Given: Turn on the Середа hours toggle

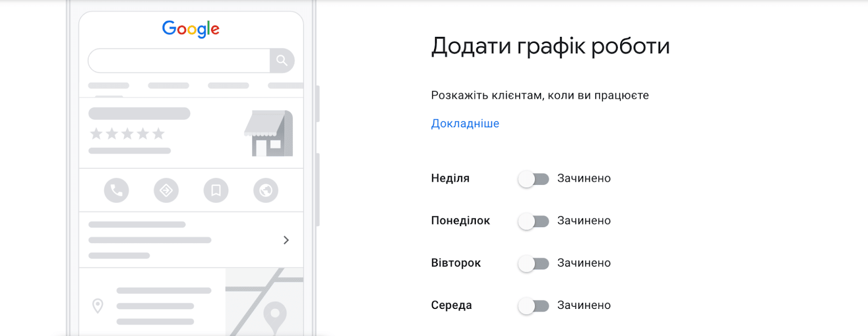Looking at the screenshot, I should click(x=534, y=306).
